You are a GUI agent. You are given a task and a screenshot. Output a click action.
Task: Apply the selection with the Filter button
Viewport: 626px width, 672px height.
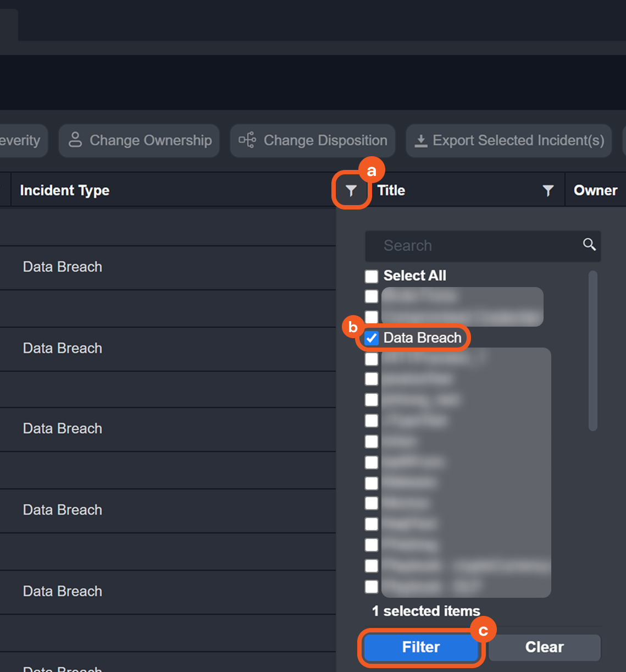point(420,647)
